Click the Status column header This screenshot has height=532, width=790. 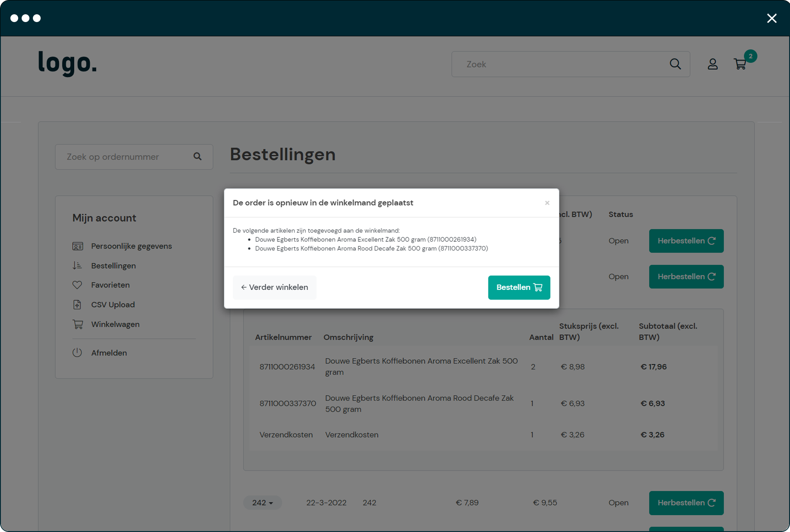coord(621,214)
